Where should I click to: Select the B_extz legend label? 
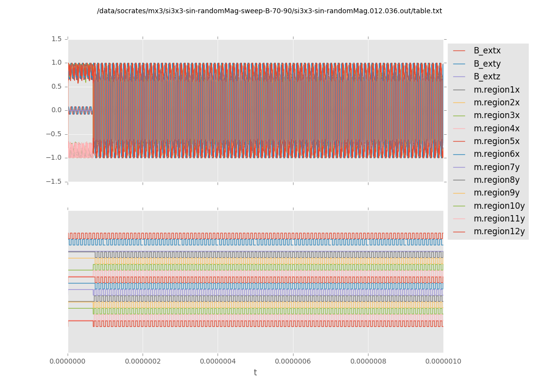pyautogui.click(x=487, y=76)
